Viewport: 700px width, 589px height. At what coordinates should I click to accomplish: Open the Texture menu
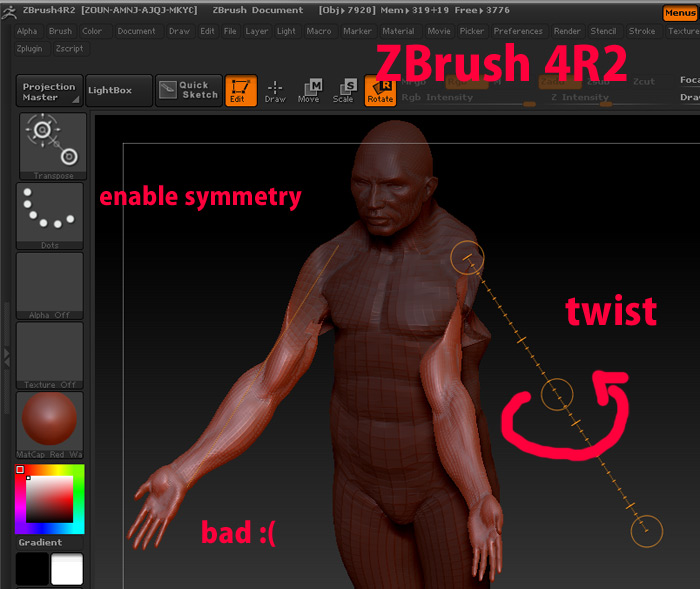pos(683,31)
